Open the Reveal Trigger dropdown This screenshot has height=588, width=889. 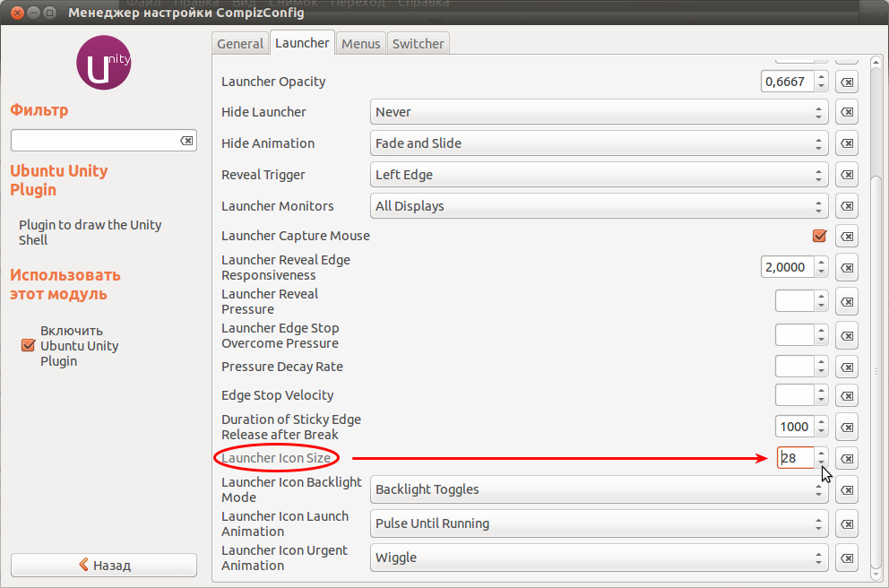pyautogui.click(x=599, y=175)
